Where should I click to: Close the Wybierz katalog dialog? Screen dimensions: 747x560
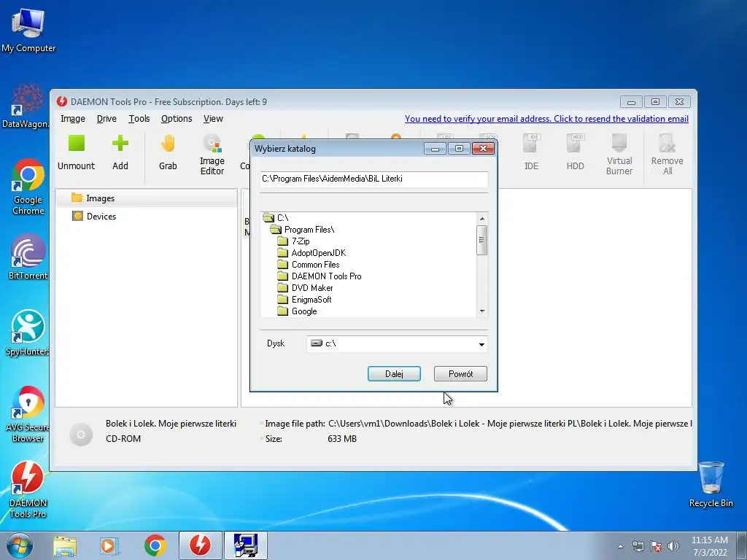[x=483, y=149]
